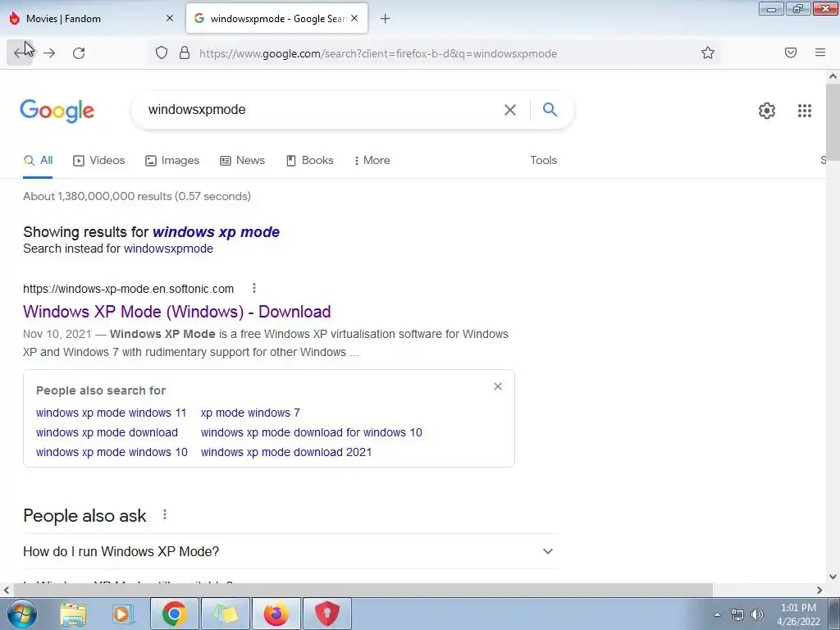The image size is (840, 630).
Task: Click the forward navigation arrow
Action: (x=49, y=53)
